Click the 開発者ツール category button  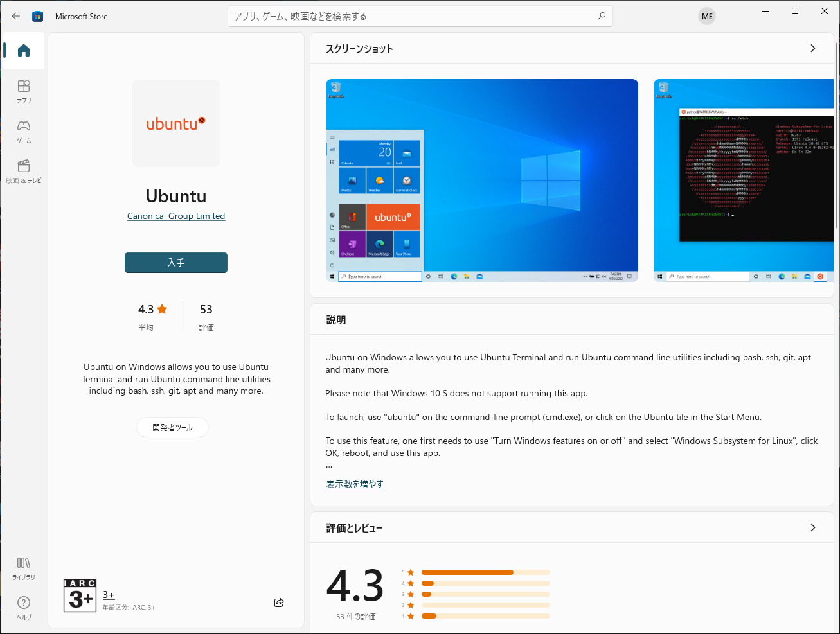coord(172,427)
